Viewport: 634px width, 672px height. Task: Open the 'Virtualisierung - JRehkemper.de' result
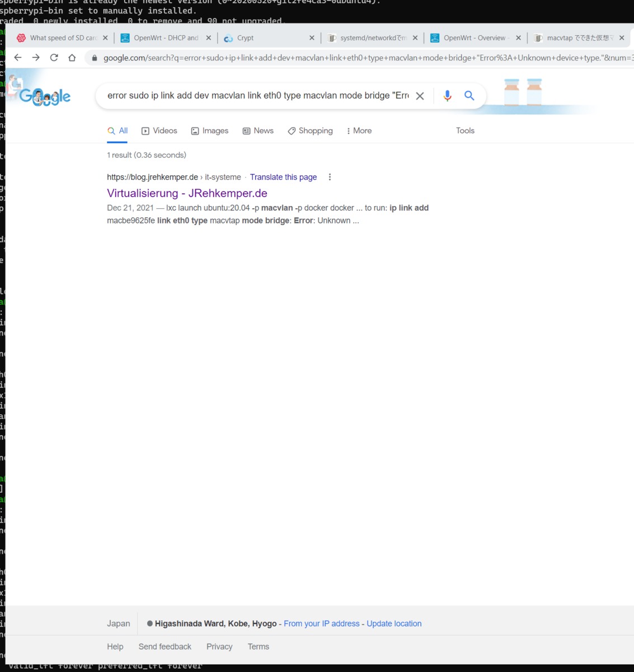tap(187, 193)
